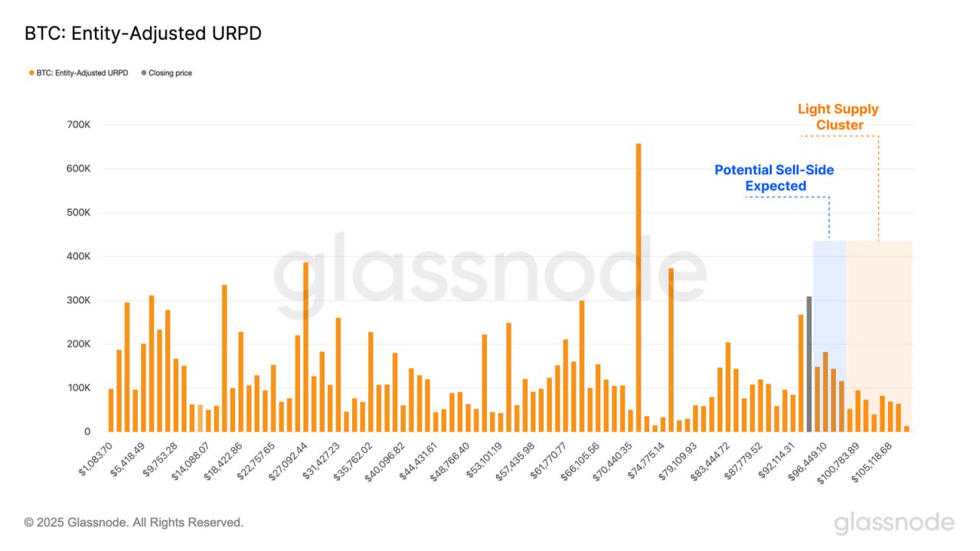Click the Potential Sell-Side Expected annotation
Screen dimensions: 980x551
pyautogui.click(x=774, y=178)
